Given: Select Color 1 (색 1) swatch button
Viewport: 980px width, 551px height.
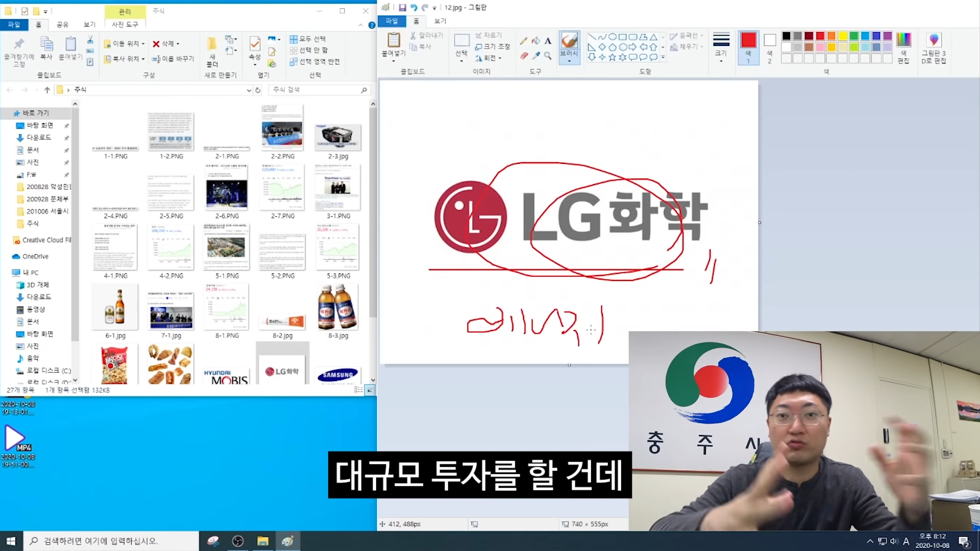Looking at the screenshot, I should [x=748, y=47].
